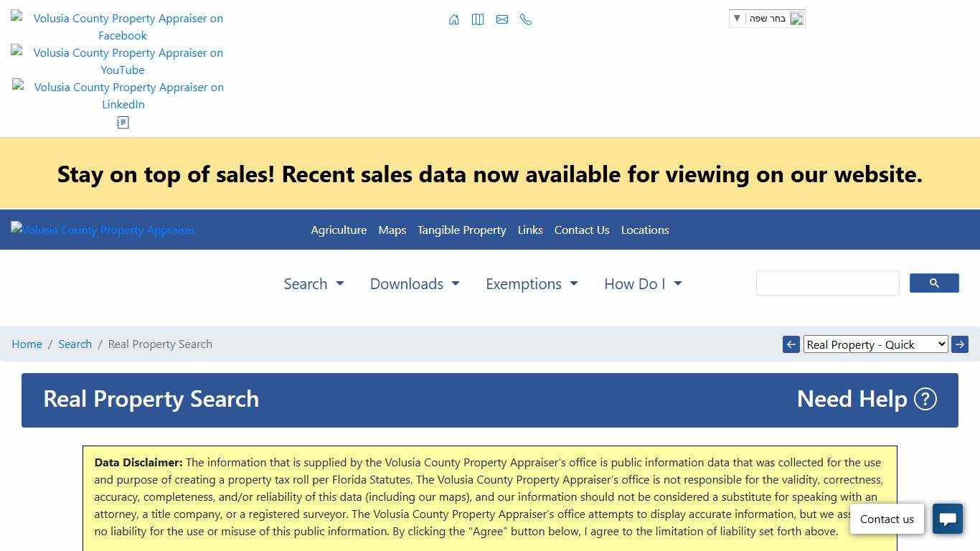The image size is (980, 551).
Task: Open the Locations menu item
Action: point(644,230)
